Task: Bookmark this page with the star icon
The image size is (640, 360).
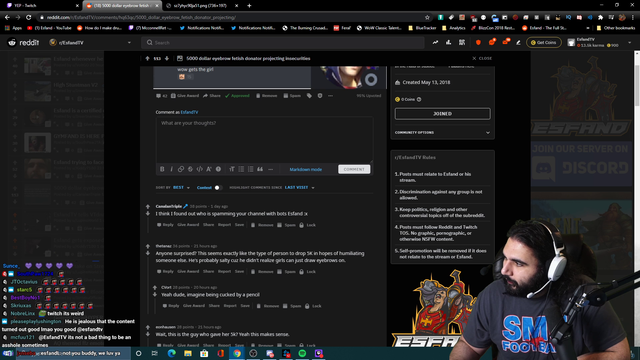Action: pos(427,18)
